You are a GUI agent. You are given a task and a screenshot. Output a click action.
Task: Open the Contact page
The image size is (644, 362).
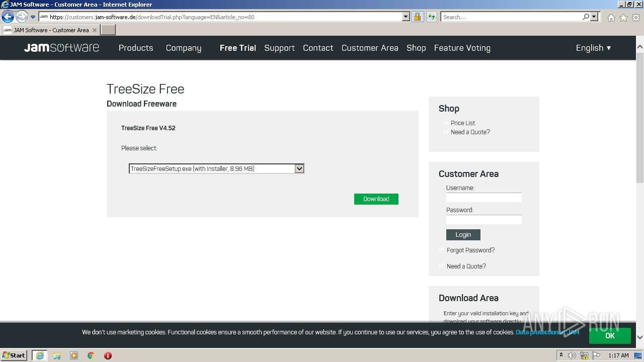pyautogui.click(x=318, y=48)
